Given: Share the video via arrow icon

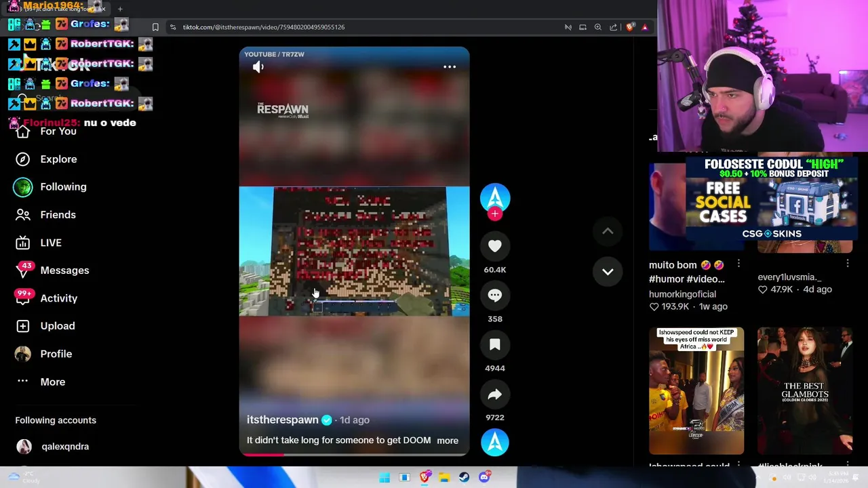Looking at the screenshot, I should [495, 394].
